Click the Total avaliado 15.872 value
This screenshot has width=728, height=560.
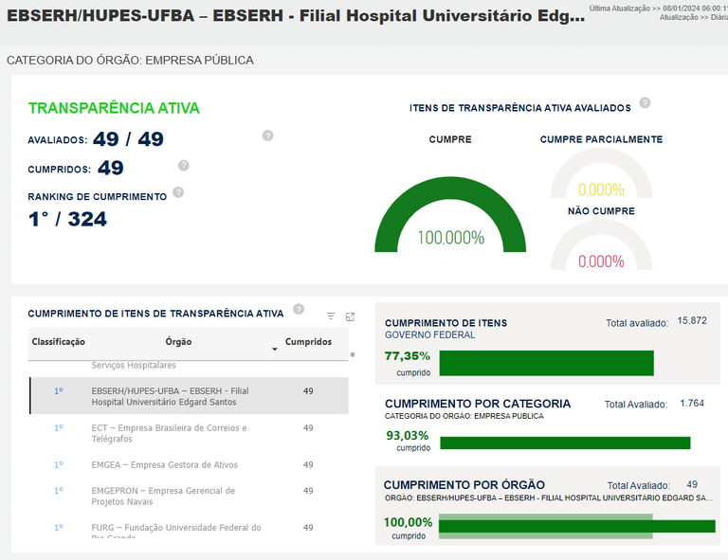tap(692, 320)
